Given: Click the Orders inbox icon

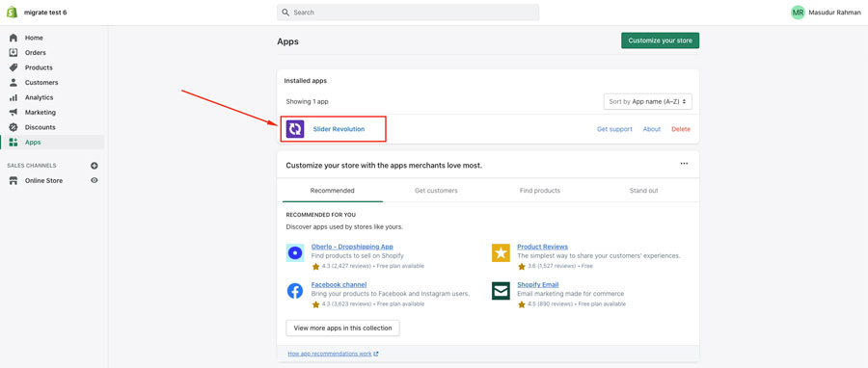Looking at the screenshot, I should pos(14,52).
